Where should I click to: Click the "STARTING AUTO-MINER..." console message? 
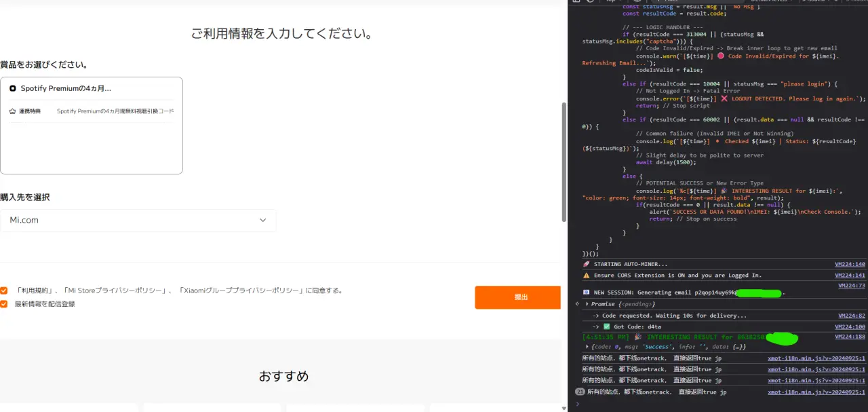630,264
